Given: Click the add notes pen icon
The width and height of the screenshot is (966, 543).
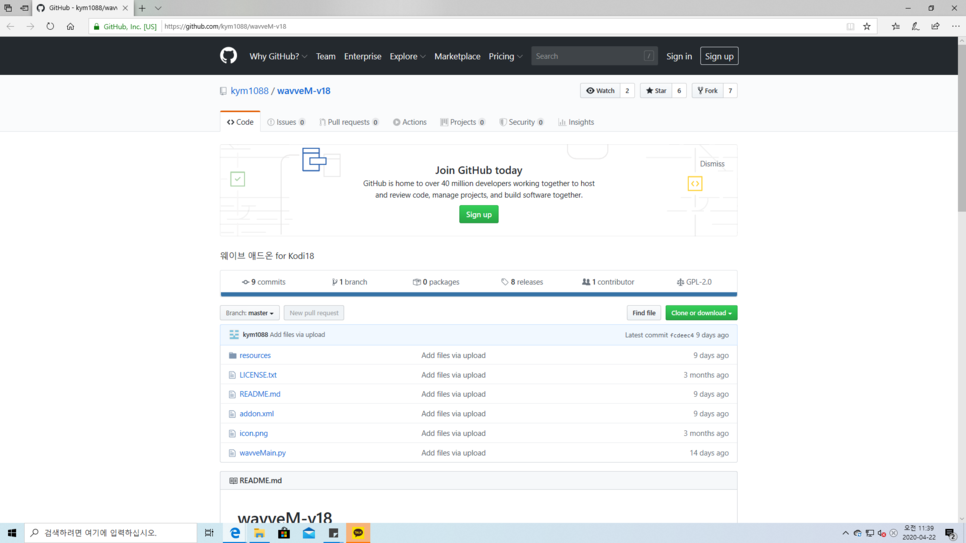Looking at the screenshot, I should pos(915,27).
